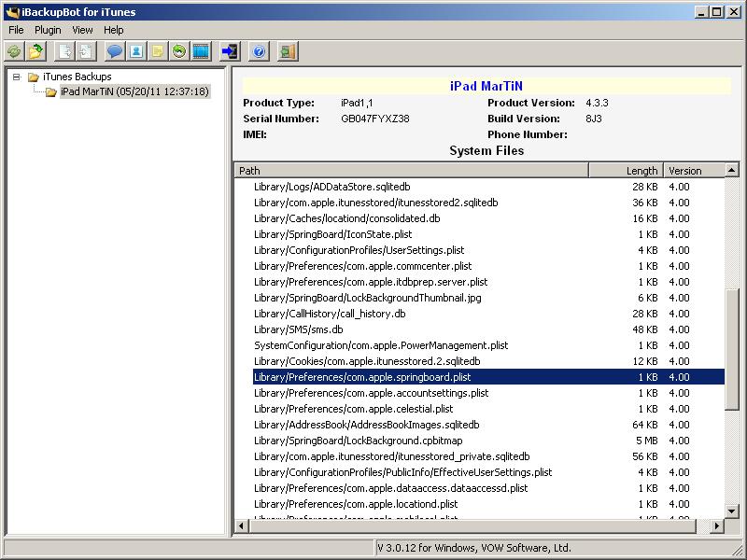Click the 64 KB length cell
The width and height of the screenshot is (747, 560).
(x=644, y=425)
